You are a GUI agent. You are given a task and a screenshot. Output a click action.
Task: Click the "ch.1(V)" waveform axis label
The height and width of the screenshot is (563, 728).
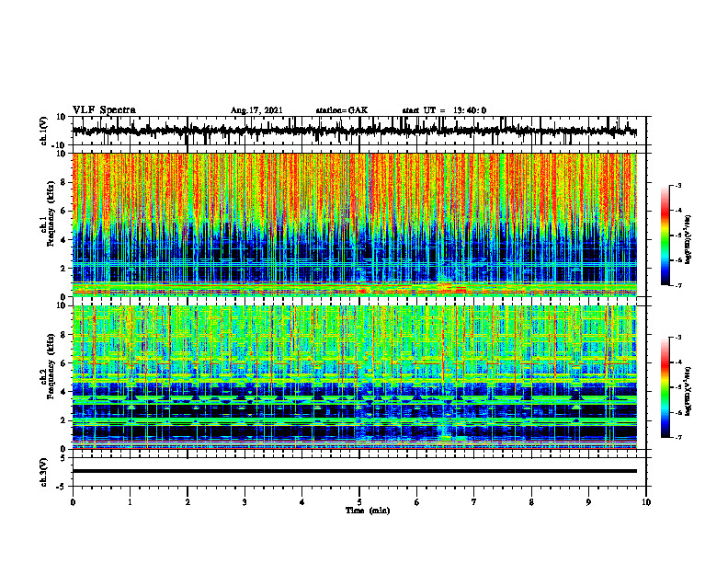tap(44, 131)
